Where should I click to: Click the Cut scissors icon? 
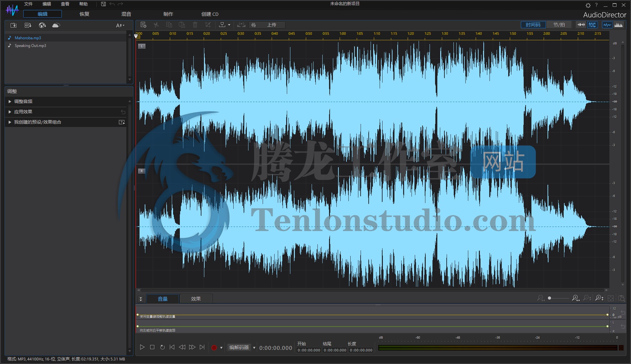(x=156, y=25)
